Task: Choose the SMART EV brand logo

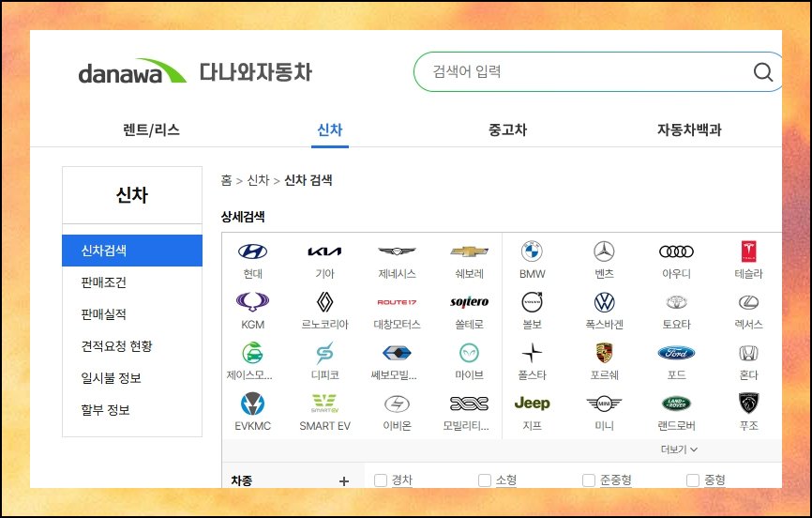Action: point(324,403)
